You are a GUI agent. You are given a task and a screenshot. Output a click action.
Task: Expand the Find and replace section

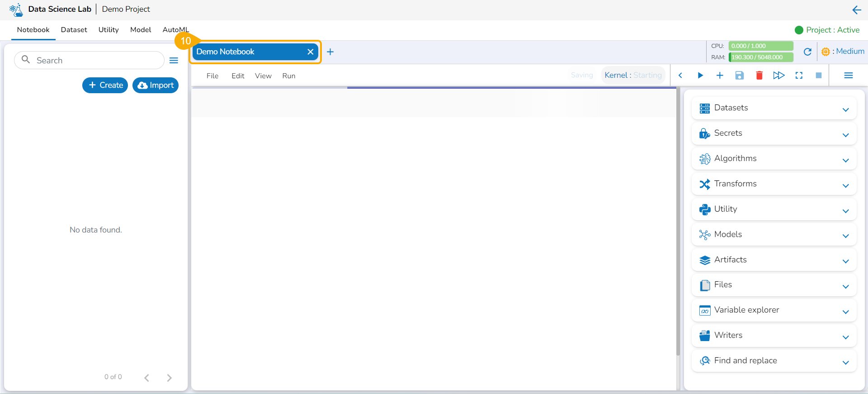click(846, 363)
